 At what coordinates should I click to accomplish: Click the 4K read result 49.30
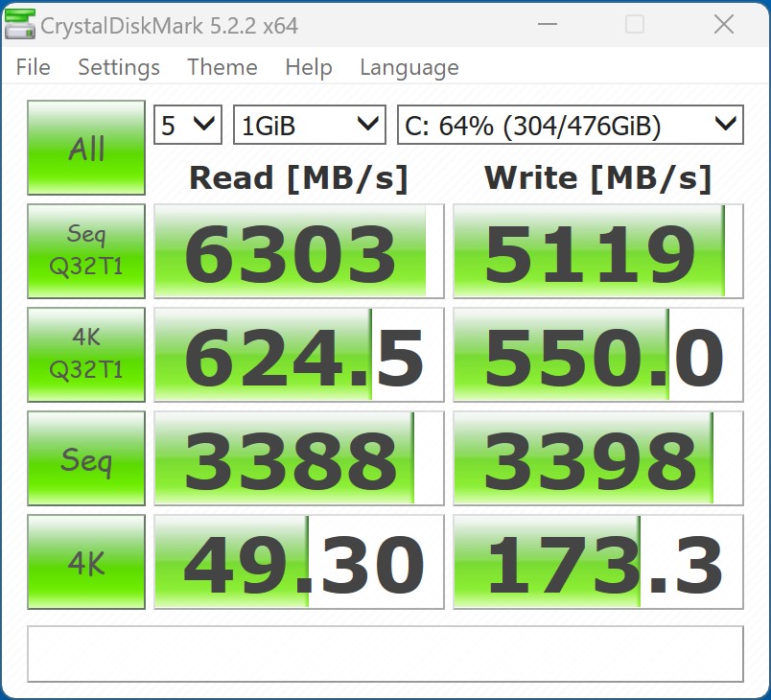point(299,562)
